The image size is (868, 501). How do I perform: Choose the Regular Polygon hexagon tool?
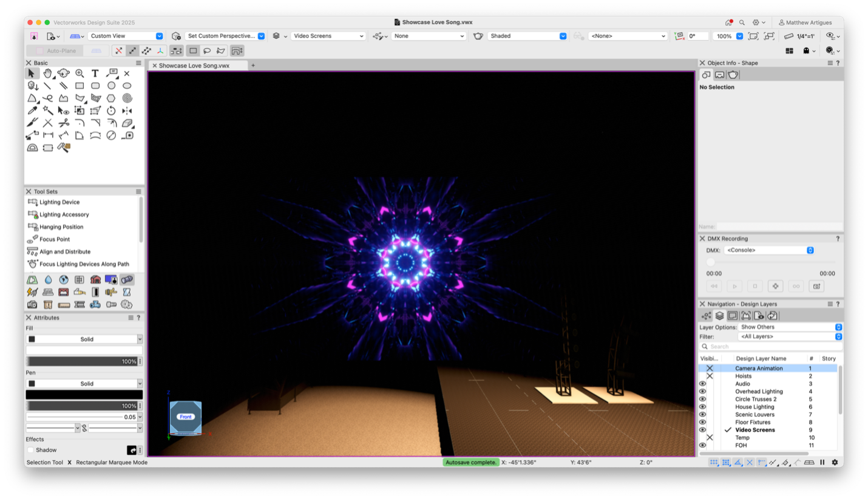[x=111, y=98]
